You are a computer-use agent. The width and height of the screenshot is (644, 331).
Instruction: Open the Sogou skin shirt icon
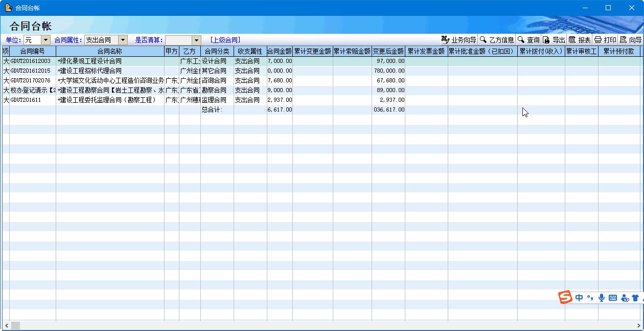(x=635, y=298)
